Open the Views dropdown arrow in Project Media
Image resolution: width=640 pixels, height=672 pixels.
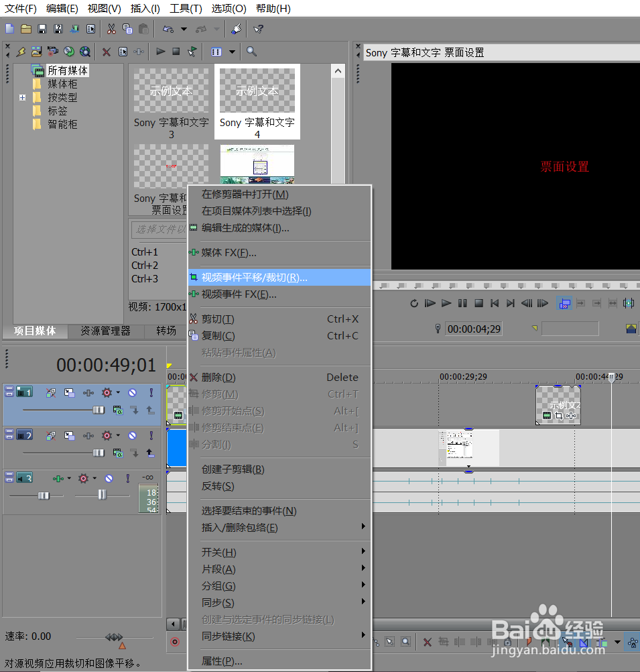pos(232,52)
